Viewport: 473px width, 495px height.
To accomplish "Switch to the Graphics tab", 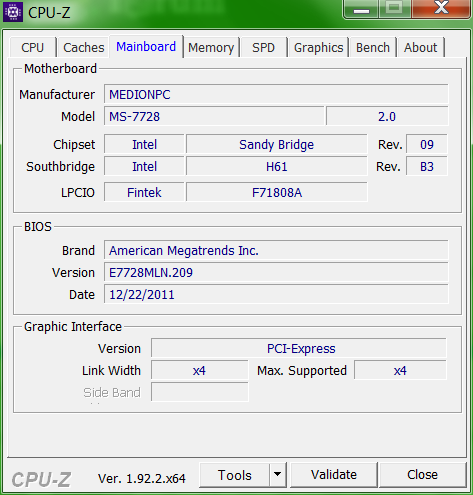I will click(319, 47).
